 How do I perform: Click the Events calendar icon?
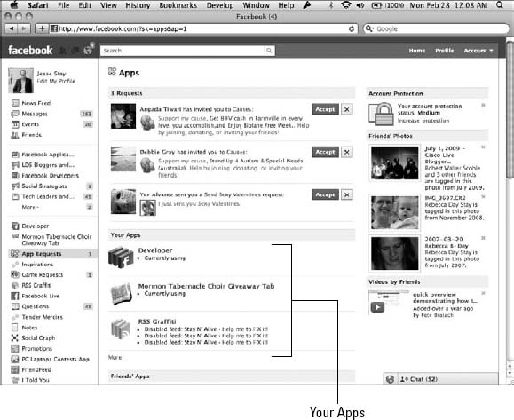[x=15, y=124]
